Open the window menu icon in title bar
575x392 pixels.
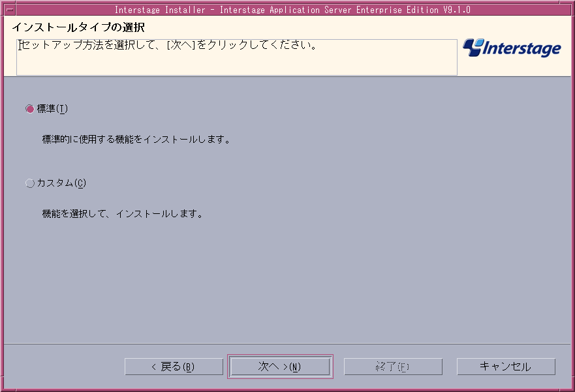tap(10, 10)
